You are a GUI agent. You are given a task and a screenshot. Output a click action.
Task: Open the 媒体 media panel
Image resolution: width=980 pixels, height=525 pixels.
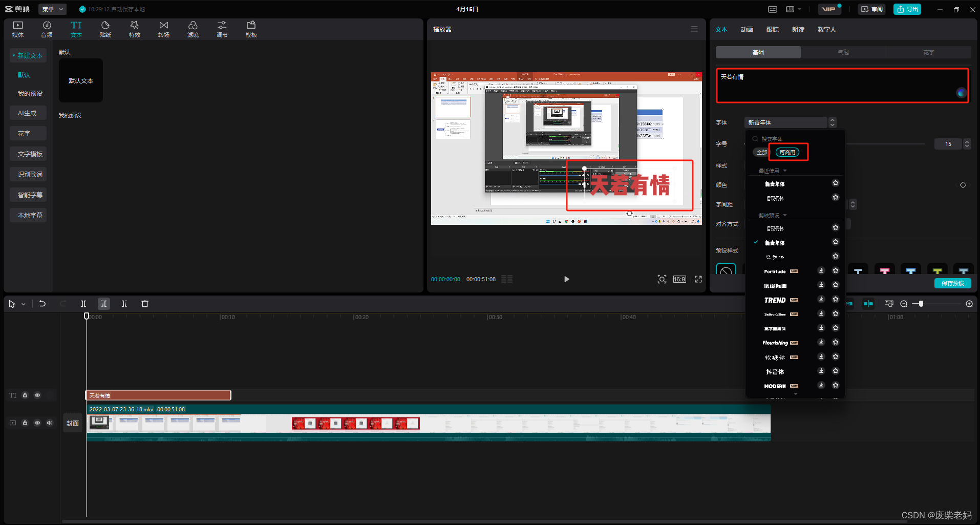point(18,29)
